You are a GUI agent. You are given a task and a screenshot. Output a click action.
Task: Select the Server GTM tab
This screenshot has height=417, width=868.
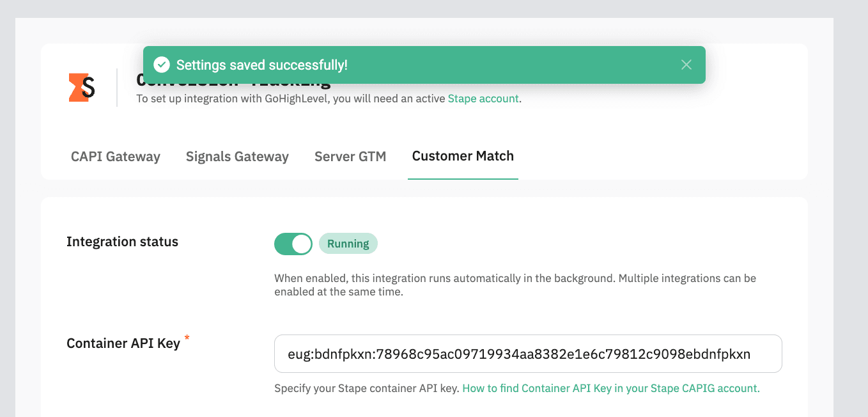[350, 157]
